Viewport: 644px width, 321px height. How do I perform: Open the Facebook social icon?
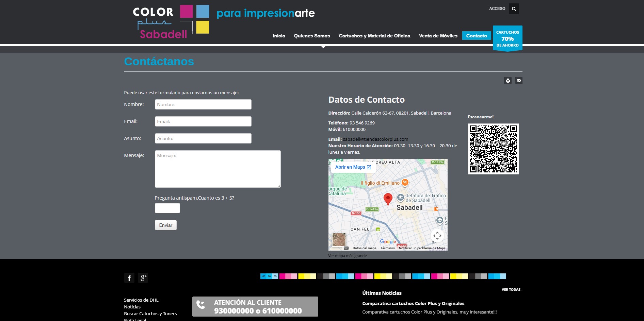point(129,278)
